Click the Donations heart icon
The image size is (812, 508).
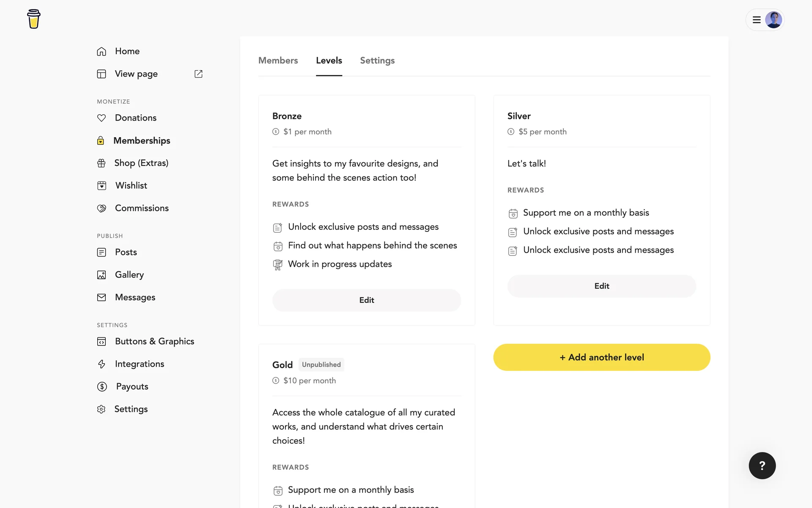pos(101,118)
